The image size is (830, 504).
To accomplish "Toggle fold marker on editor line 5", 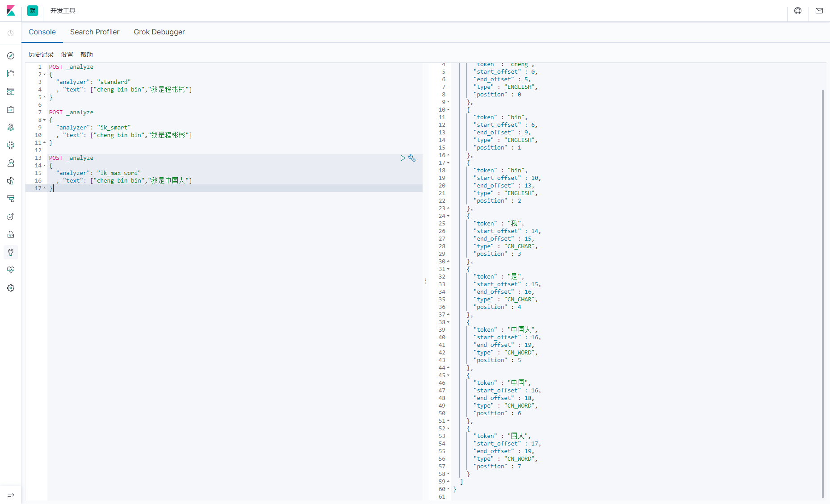I will coord(44,97).
